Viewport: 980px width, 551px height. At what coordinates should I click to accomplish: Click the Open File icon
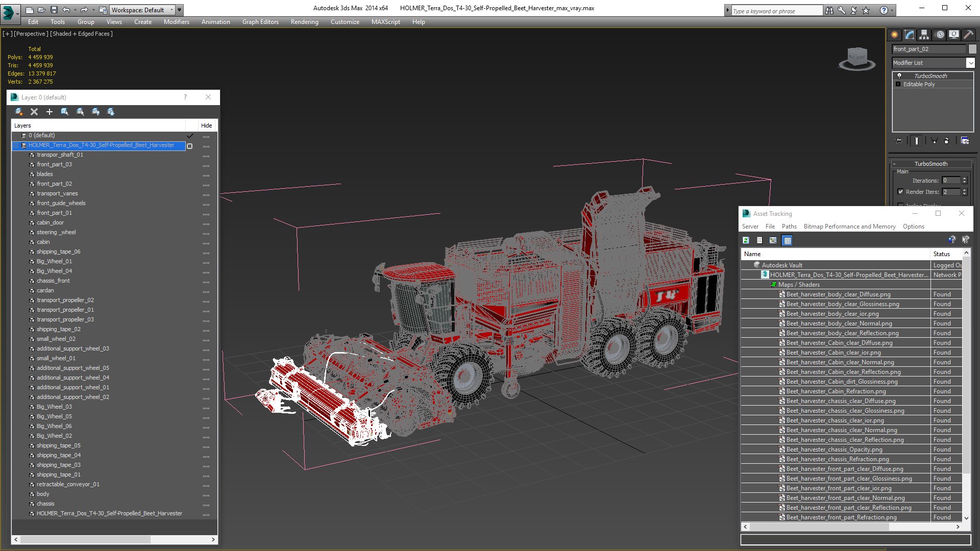41,10
